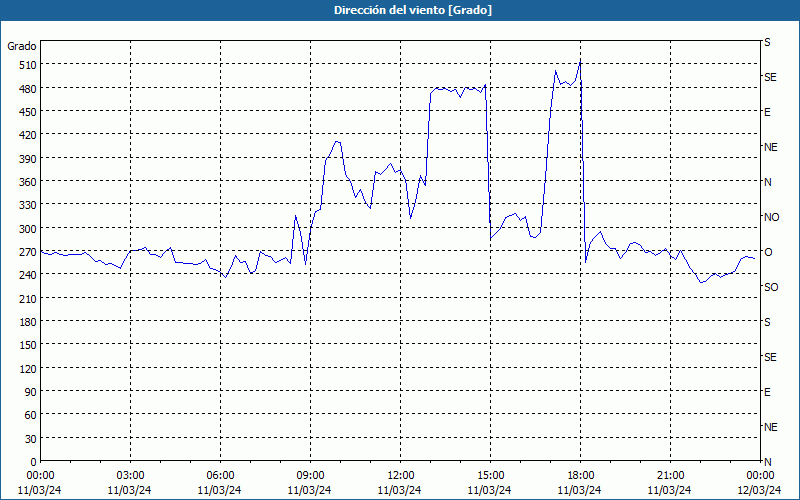
Task: Click the 30 degree axis label
Action: [31, 439]
